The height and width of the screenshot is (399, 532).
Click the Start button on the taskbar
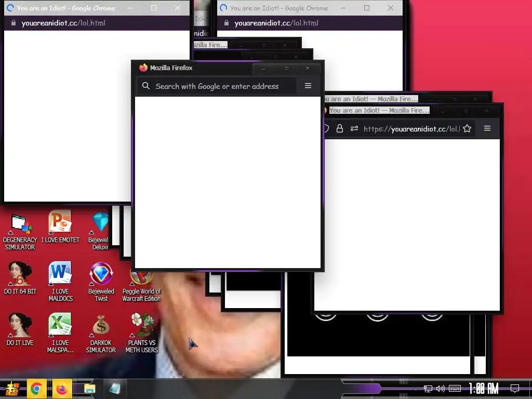point(11,389)
